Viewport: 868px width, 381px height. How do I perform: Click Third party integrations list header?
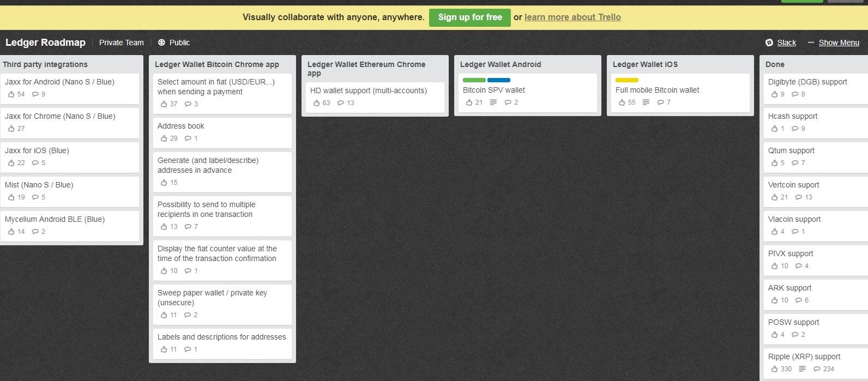[45, 64]
